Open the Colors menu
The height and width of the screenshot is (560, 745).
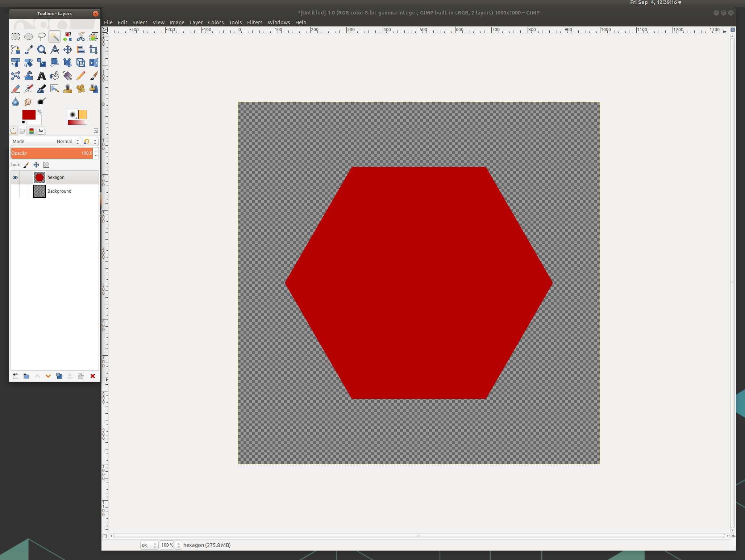tap(216, 22)
